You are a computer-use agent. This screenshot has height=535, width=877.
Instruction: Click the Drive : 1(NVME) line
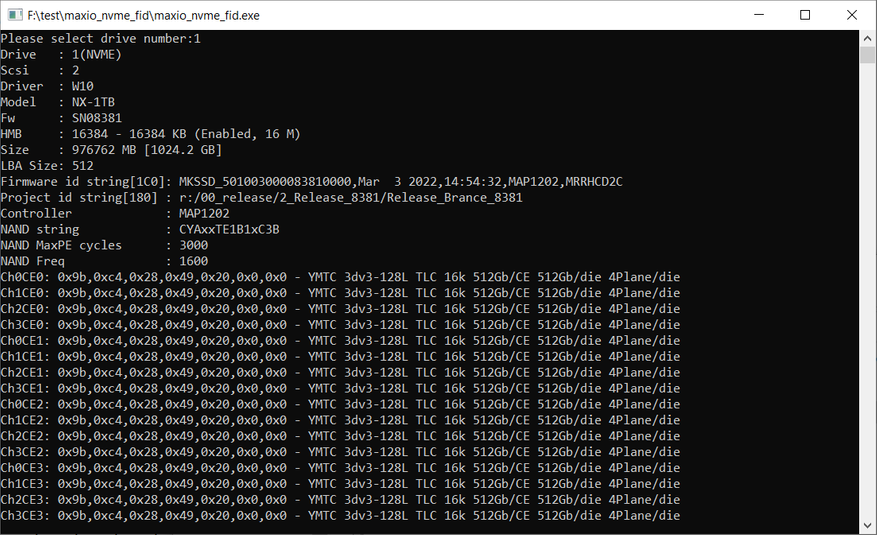coord(61,55)
